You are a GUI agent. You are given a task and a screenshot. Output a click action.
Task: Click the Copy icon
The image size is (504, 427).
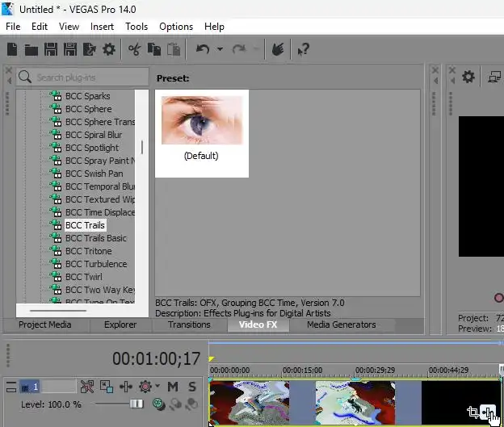154,49
